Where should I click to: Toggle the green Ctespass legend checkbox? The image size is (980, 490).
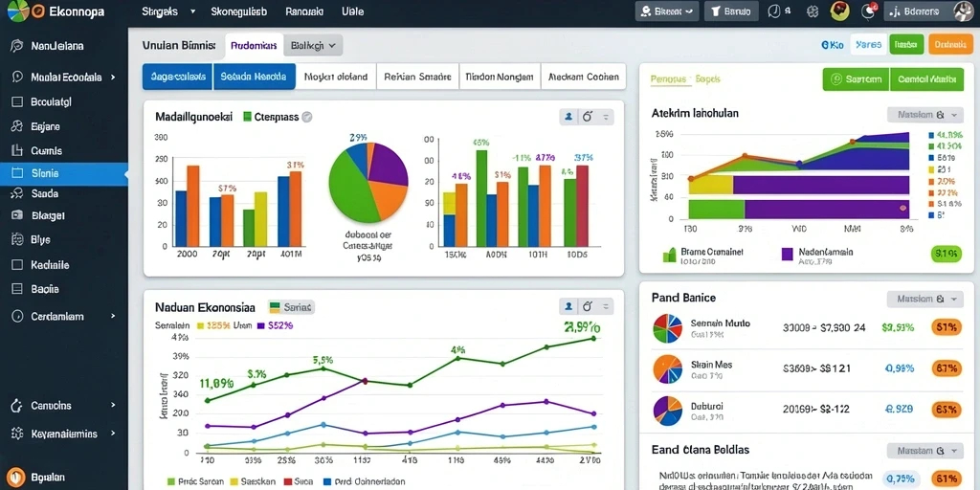[x=247, y=116]
